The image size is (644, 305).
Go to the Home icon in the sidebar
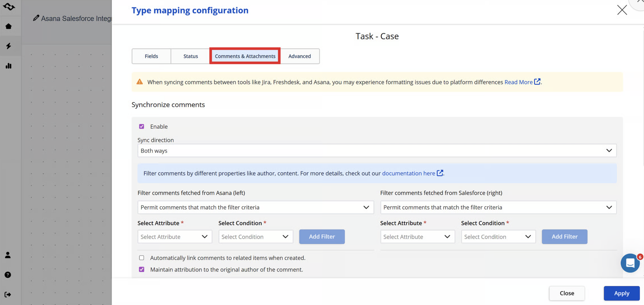click(x=9, y=26)
